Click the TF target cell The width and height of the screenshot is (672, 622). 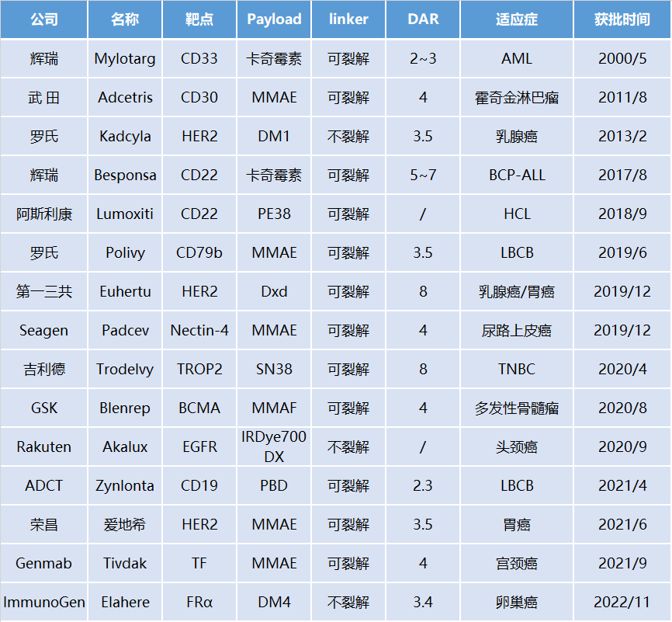(x=199, y=563)
